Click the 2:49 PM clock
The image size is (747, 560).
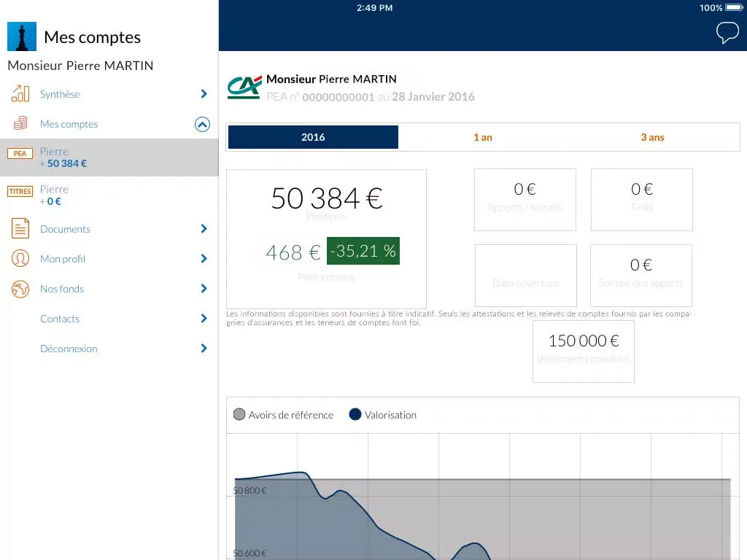click(375, 7)
